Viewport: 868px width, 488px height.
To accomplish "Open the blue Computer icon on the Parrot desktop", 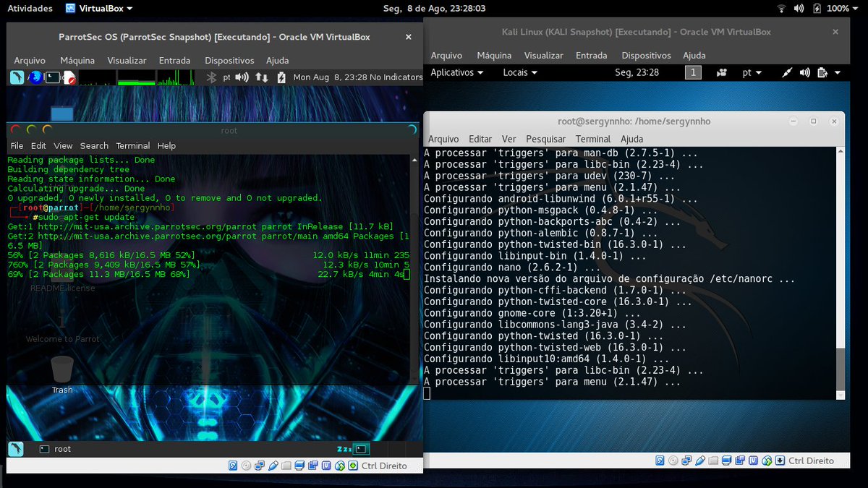I will pyautogui.click(x=62, y=114).
